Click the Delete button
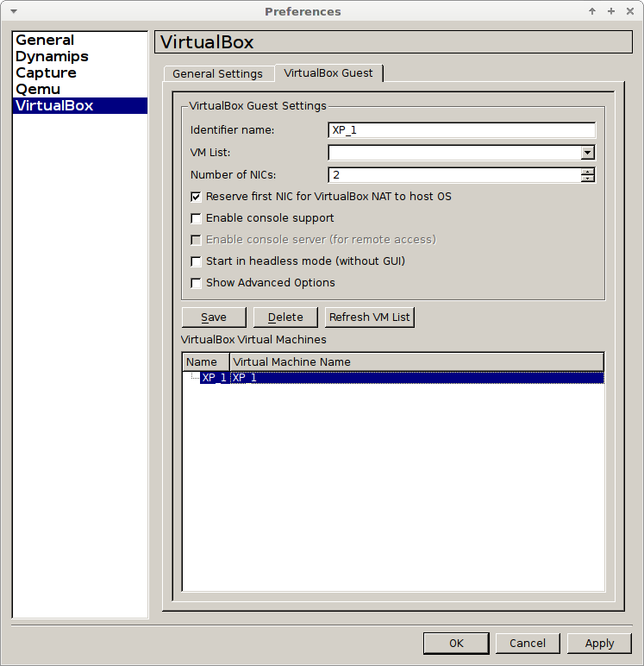 click(285, 317)
